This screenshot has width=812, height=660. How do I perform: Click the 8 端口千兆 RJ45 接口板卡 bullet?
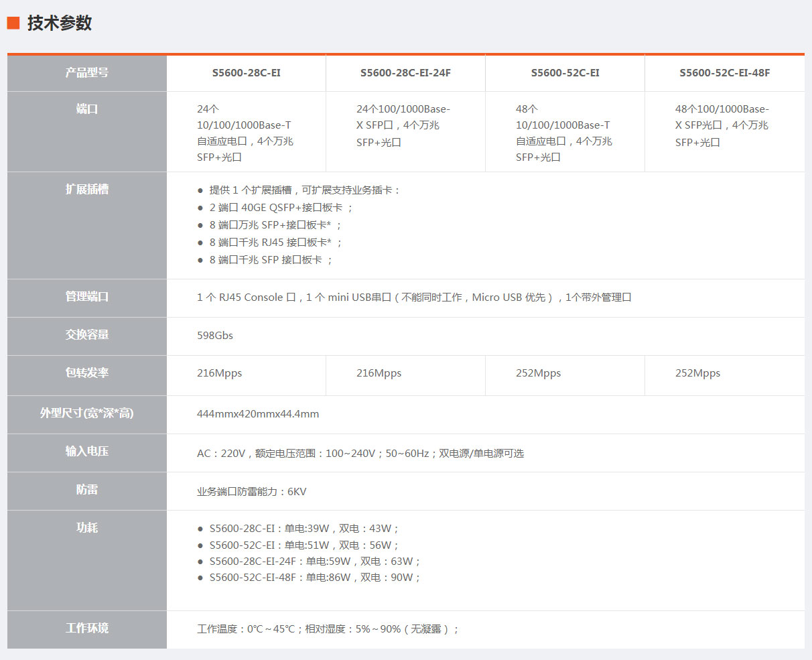pyautogui.click(x=275, y=243)
